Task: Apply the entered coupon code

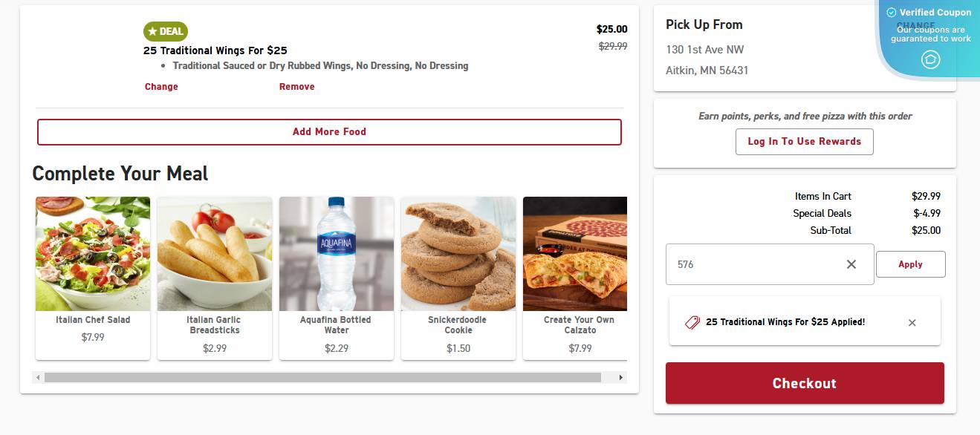Action: (910, 264)
